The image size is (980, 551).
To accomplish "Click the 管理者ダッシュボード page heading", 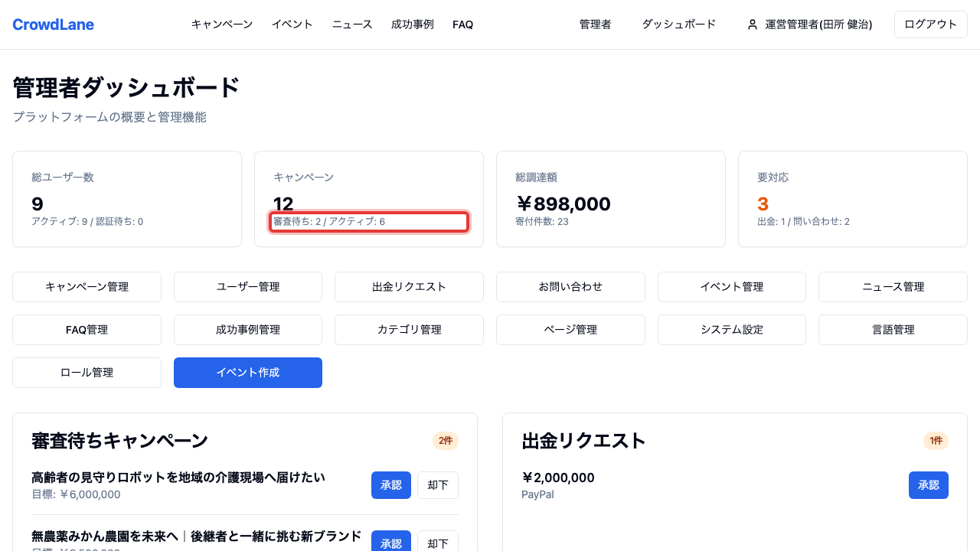I will pos(126,88).
